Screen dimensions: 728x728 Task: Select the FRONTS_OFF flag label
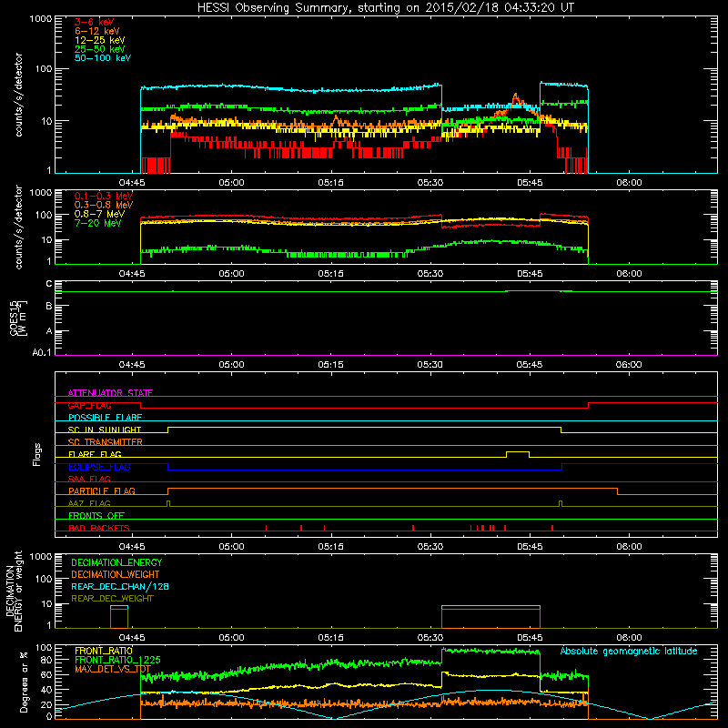click(x=96, y=516)
